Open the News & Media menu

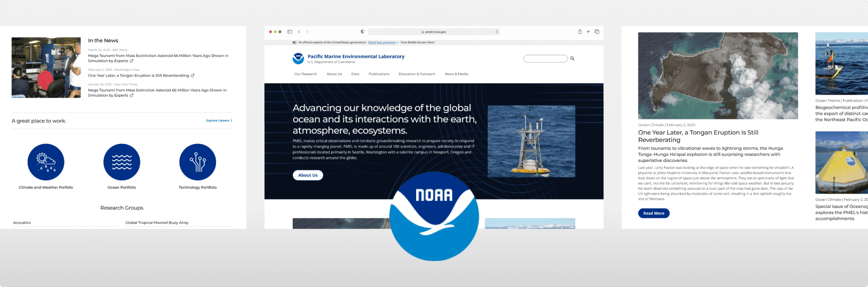click(x=456, y=74)
